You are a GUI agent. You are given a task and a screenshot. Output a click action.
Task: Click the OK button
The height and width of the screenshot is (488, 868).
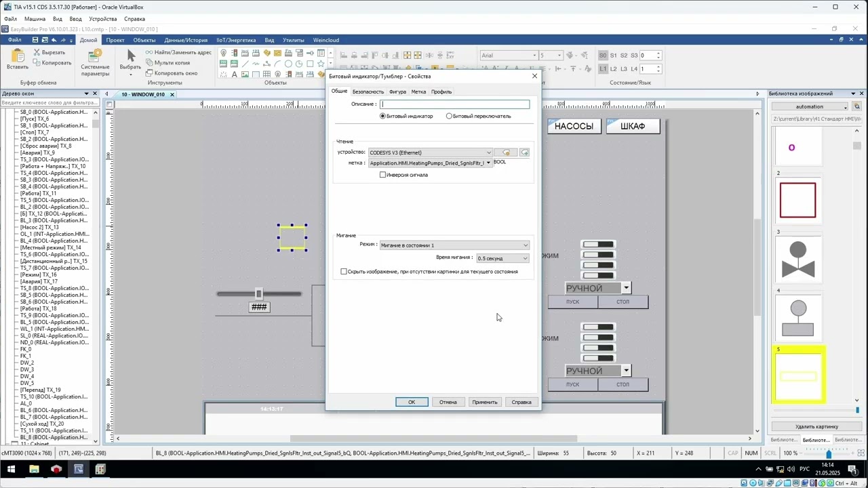pos(412,402)
